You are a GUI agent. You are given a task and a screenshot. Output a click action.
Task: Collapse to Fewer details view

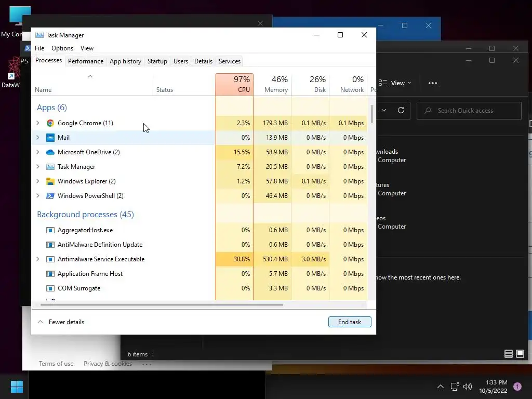pyautogui.click(x=61, y=322)
